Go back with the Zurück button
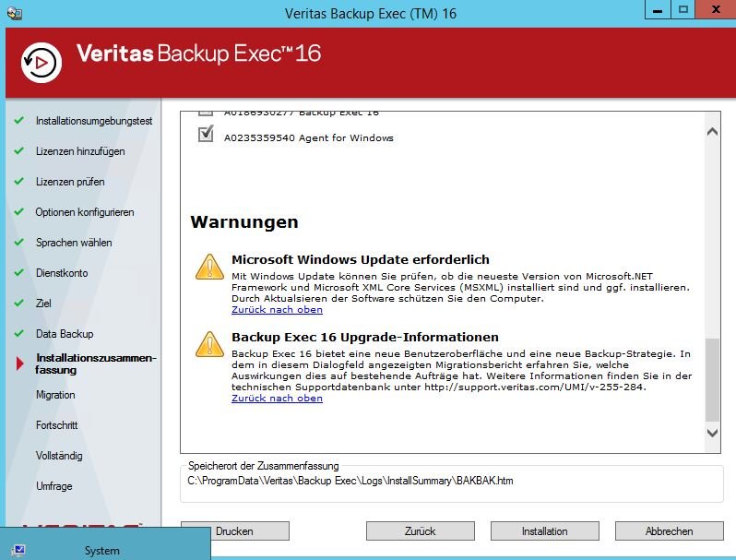Image resolution: width=736 pixels, height=560 pixels. (x=420, y=530)
